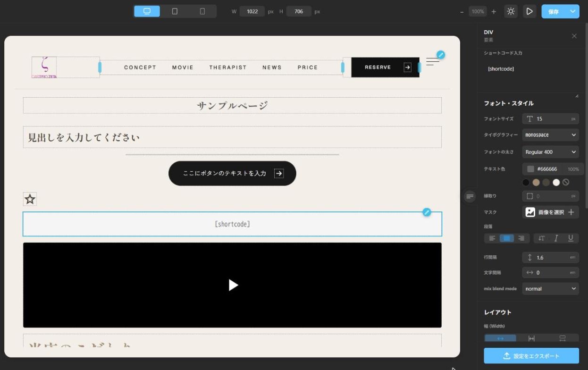Select the サンプルページ title block
The image size is (588, 370).
(232, 105)
